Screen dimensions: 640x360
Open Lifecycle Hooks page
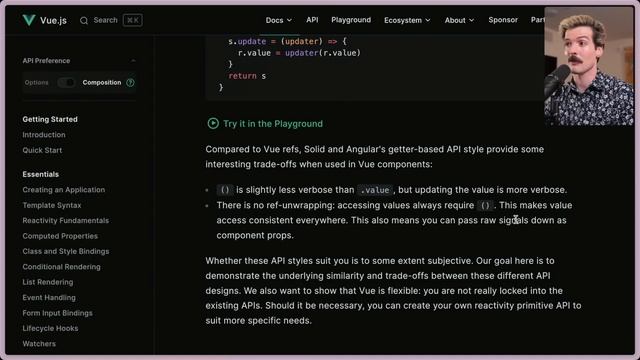(x=50, y=328)
